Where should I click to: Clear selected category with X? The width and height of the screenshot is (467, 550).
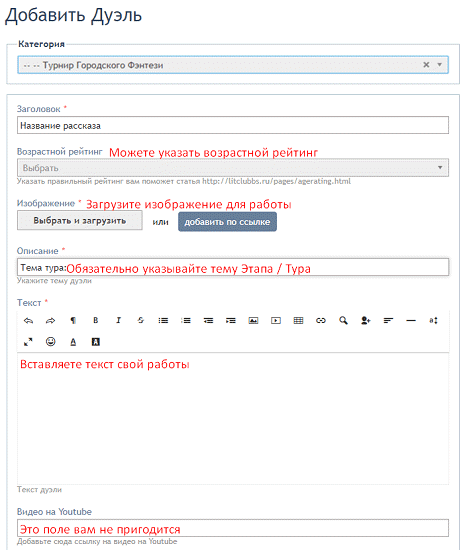coord(426,65)
